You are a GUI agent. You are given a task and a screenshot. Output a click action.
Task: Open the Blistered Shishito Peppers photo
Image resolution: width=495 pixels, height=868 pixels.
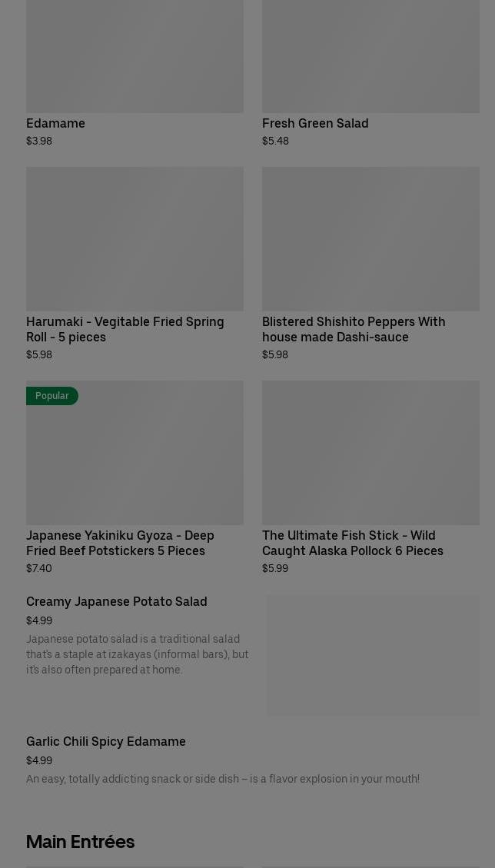[x=370, y=238]
